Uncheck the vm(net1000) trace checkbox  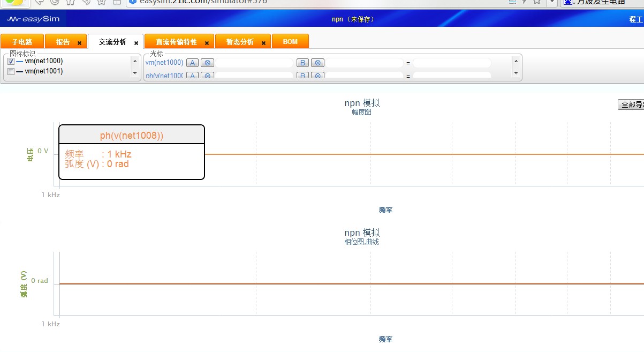11,62
